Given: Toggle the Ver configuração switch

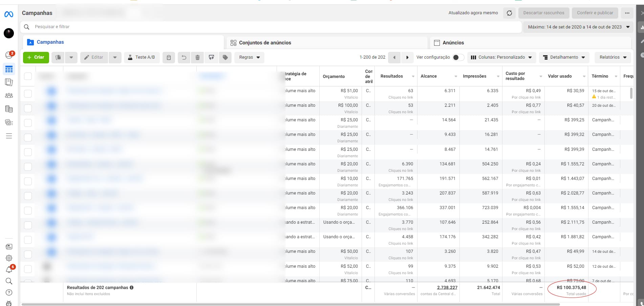Looking at the screenshot, I should [458, 57].
